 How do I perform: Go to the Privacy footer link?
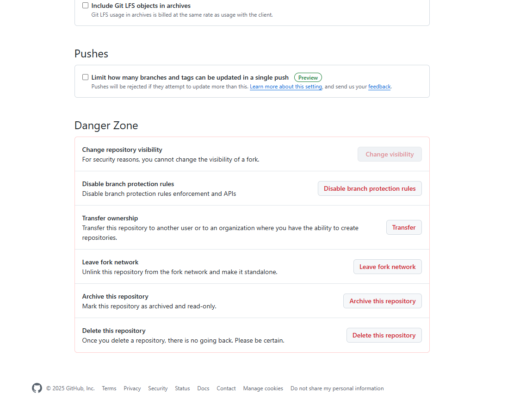[x=132, y=388]
